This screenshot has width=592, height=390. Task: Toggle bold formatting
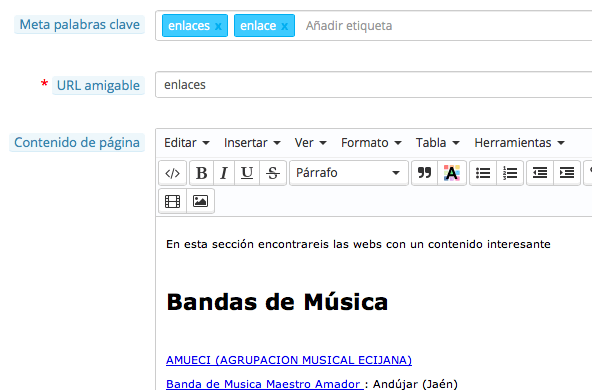(202, 173)
